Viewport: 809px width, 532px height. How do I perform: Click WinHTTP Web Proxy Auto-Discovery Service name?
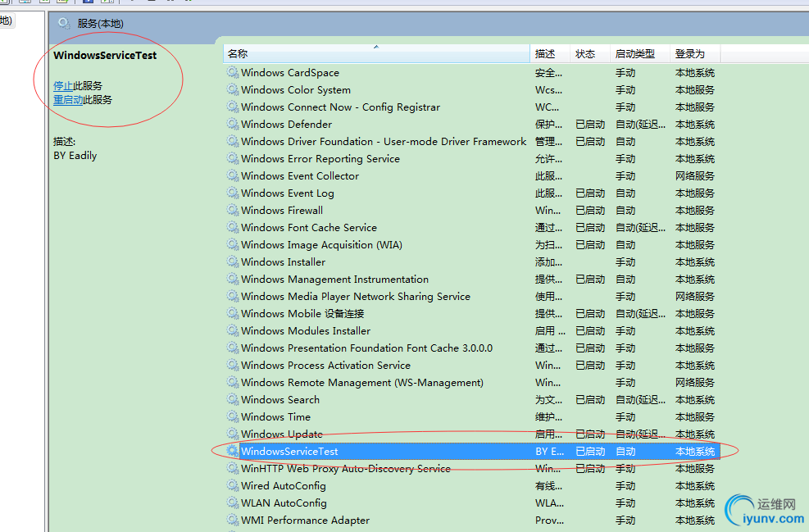pyautogui.click(x=346, y=469)
